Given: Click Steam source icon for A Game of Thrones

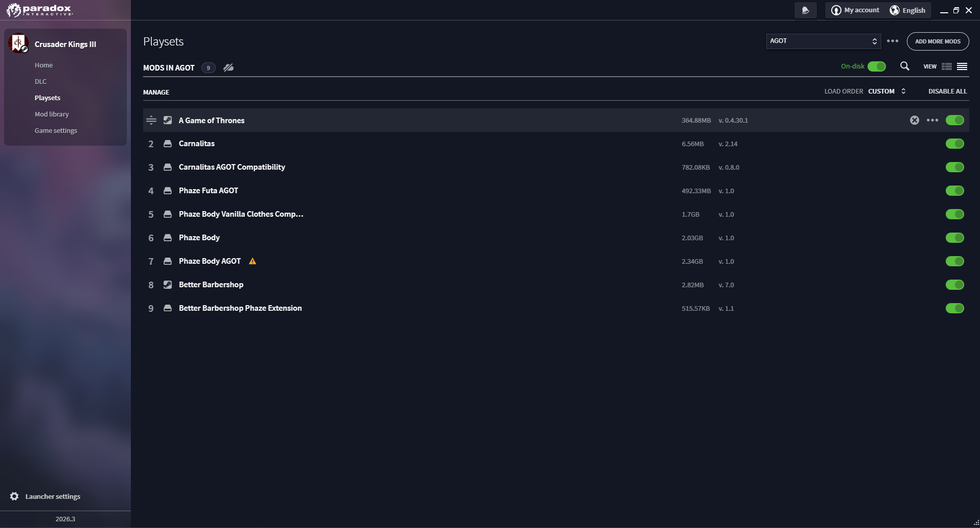Looking at the screenshot, I should tap(168, 120).
